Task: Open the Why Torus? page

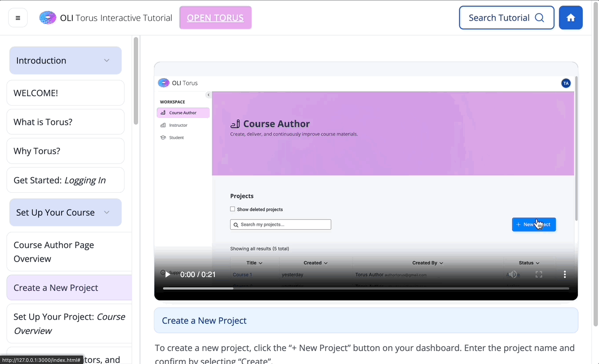Action: click(x=66, y=151)
